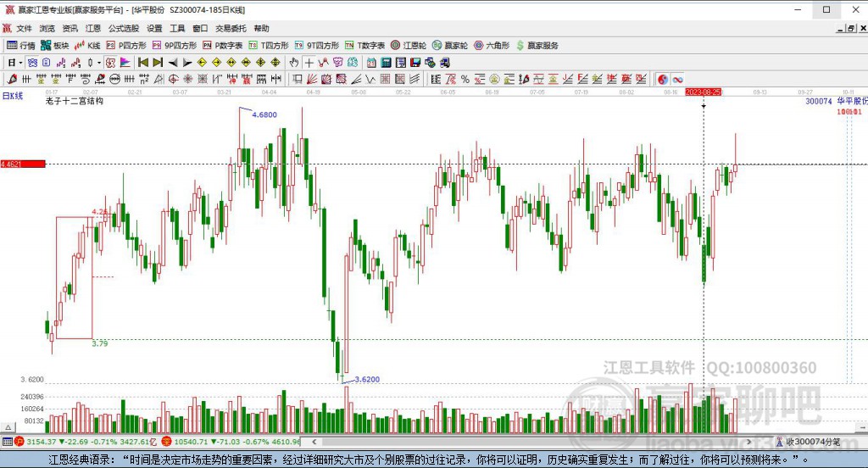Screen dimensions: 868x468
Task: Toggle the crosshair cursor tool
Action: [x=309, y=63]
